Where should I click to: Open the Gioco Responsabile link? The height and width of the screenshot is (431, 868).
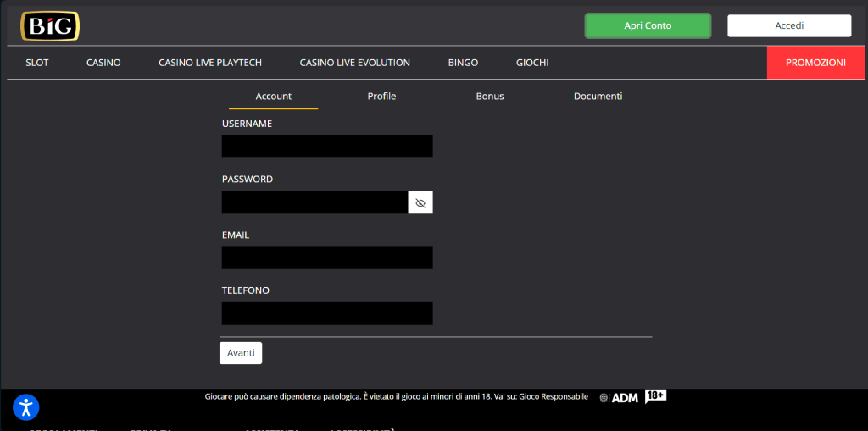coord(554,396)
